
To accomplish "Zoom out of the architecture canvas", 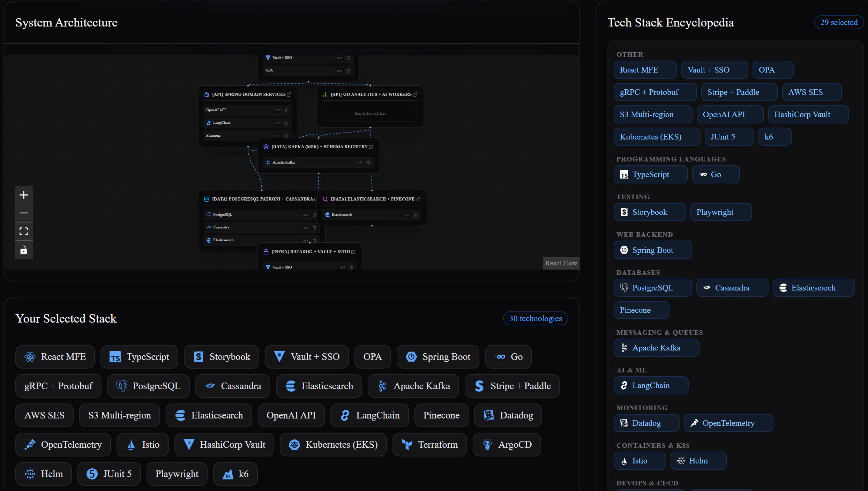I will point(24,213).
